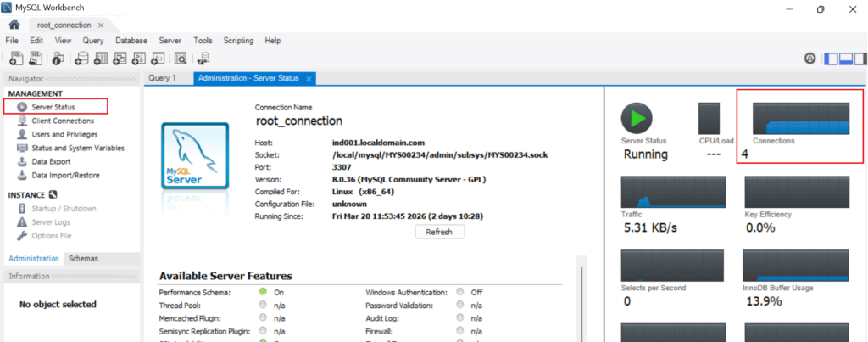Create a new stored procedure
The image size is (868, 342).
pyautogui.click(x=140, y=59)
